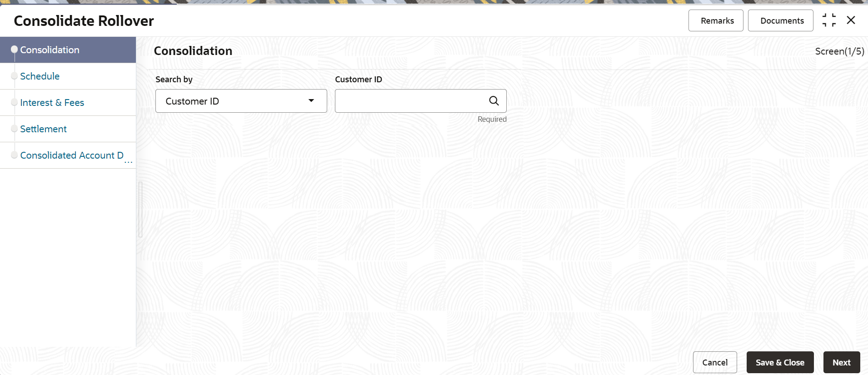Expand the truncated Consolidated Account ellipsis
Screen dimensions: 868x375
point(129,161)
